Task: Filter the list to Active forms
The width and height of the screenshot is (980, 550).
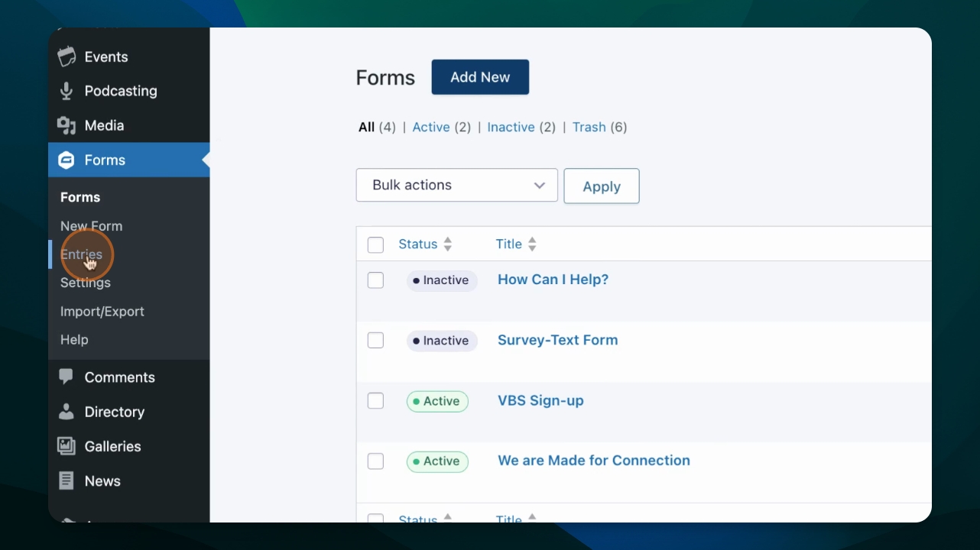Action: pyautogui.click(x=431, y=127)
